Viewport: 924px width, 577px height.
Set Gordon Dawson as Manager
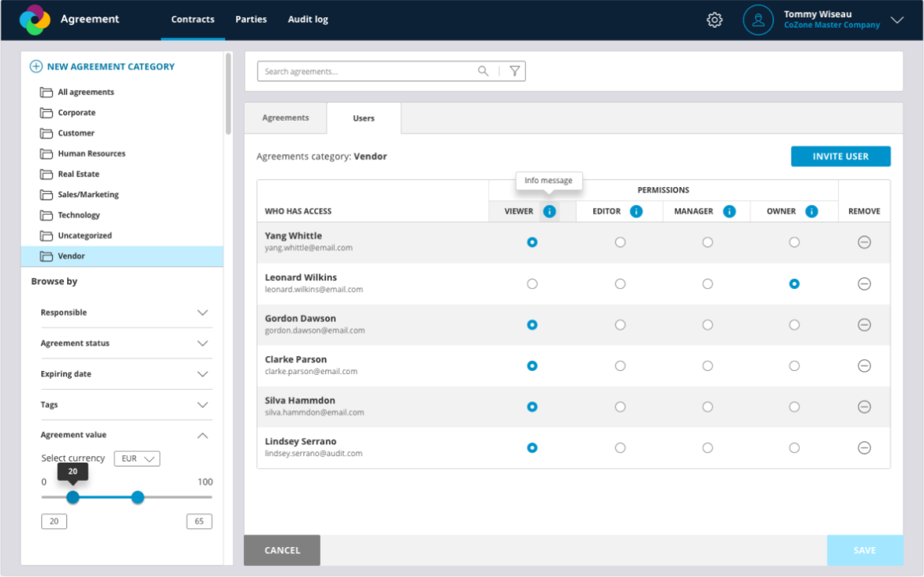pyautogui.click(x=708, y=325)
